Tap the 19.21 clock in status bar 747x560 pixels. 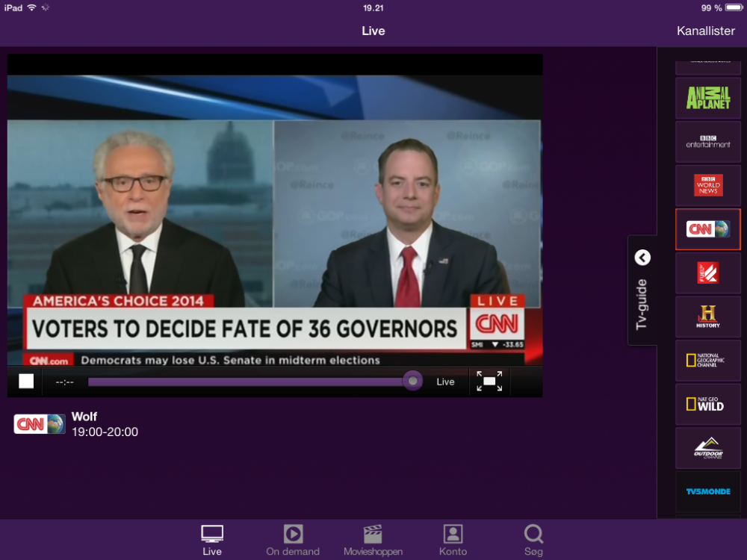pyautogui.click(x=373, y=7)
